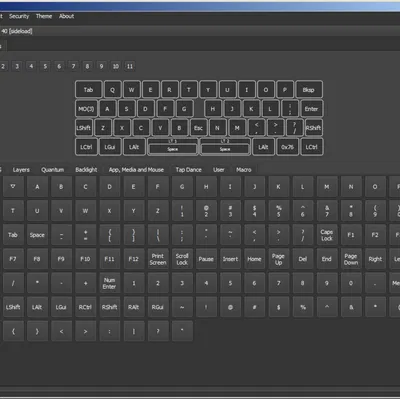Pick the W keycode in the palette

tap(85, 211)
